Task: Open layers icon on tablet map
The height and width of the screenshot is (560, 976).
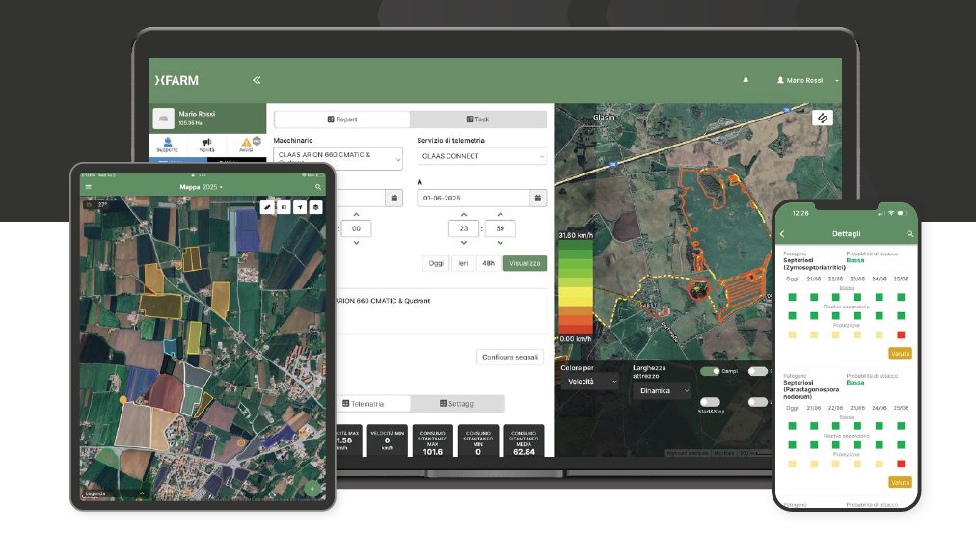Action: point(316,207)
